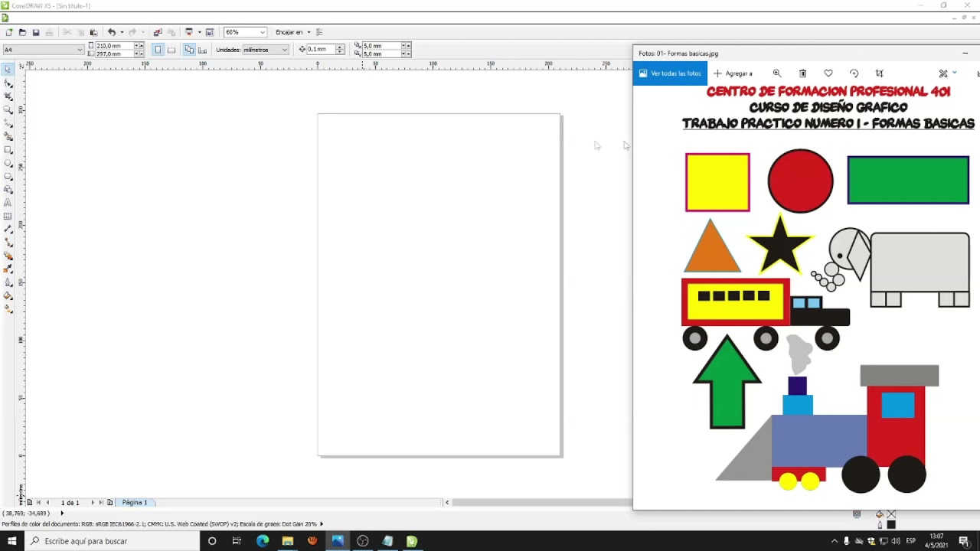Select the Polygon tool
The height and width of the screenshot is (551, 980).
coord(8,176)
